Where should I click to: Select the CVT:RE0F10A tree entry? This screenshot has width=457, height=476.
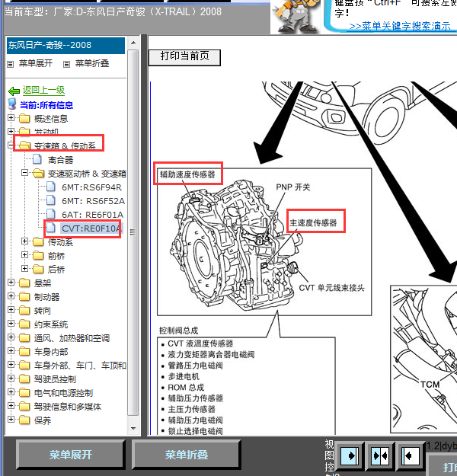point(91,228)
